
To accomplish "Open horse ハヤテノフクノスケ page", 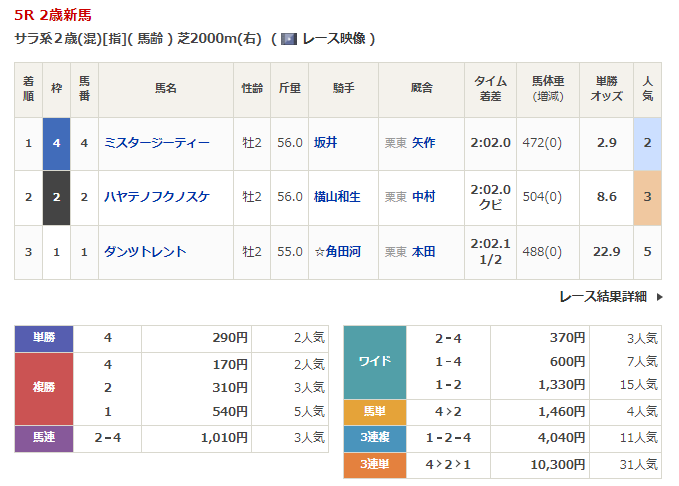I will pyautogui.click(x=157, y=197).
